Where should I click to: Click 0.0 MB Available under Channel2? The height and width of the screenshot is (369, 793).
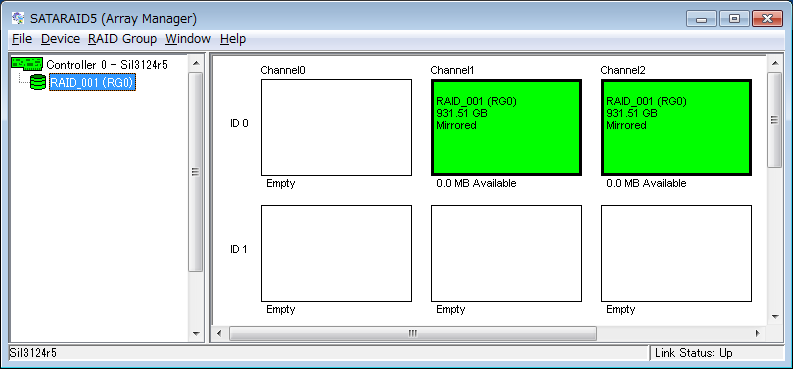(646, 183)
